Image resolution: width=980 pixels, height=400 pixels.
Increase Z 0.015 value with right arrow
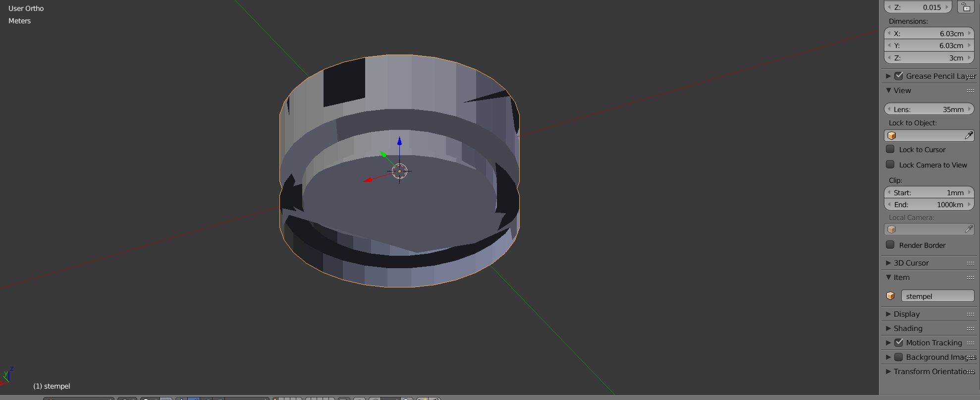(x=947, y=7)
